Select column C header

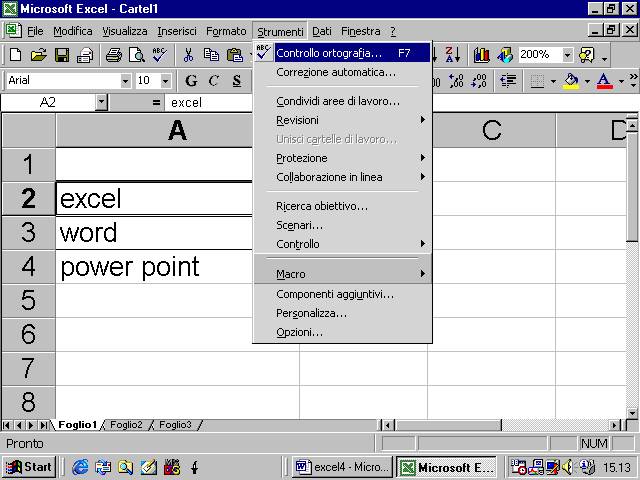491,131
